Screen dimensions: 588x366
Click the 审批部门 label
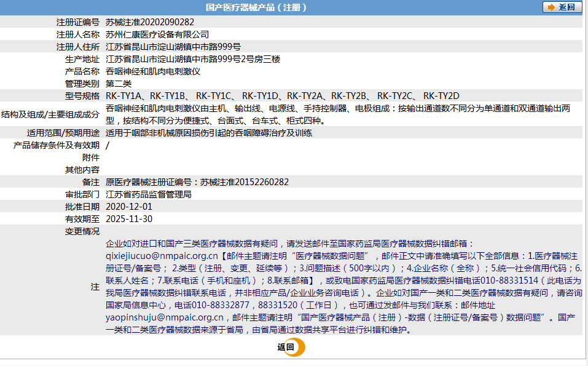(x=82, y=194)
